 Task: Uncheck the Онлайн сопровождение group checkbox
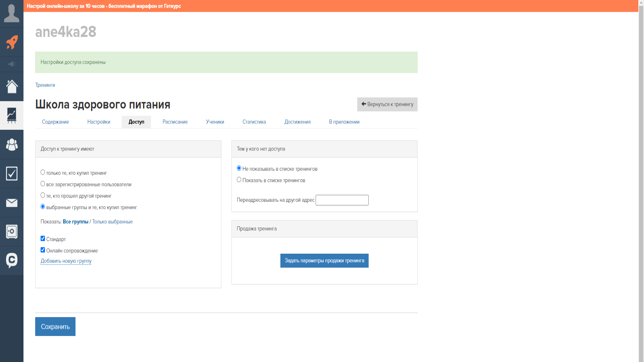(x=43, y=250)
